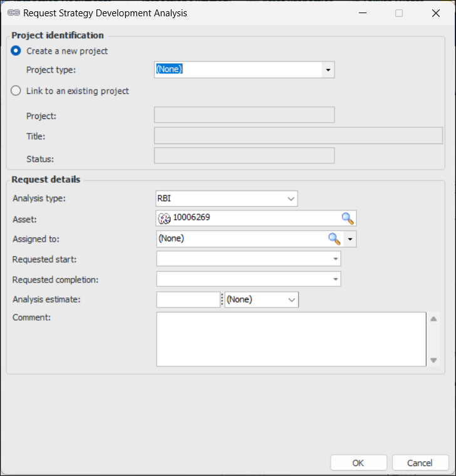This screenshot has height=476, width=456.
Task: Click the Assigned to search magnifier icon
Action: point(334,239)
